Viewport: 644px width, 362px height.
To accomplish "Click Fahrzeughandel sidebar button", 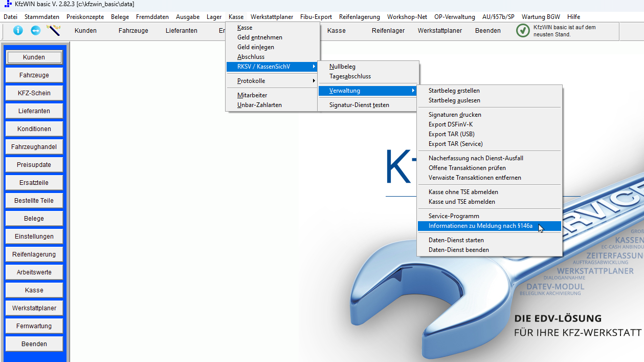I will 34,147.
